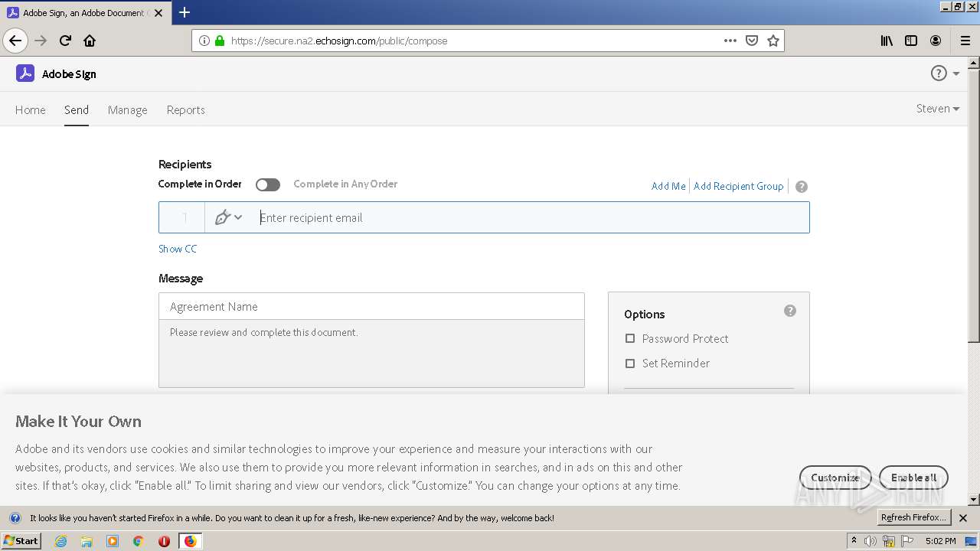Viewport: 980px width, 551px height.
Task: Click the Customize cookies button
Action: tap(835, 478)
